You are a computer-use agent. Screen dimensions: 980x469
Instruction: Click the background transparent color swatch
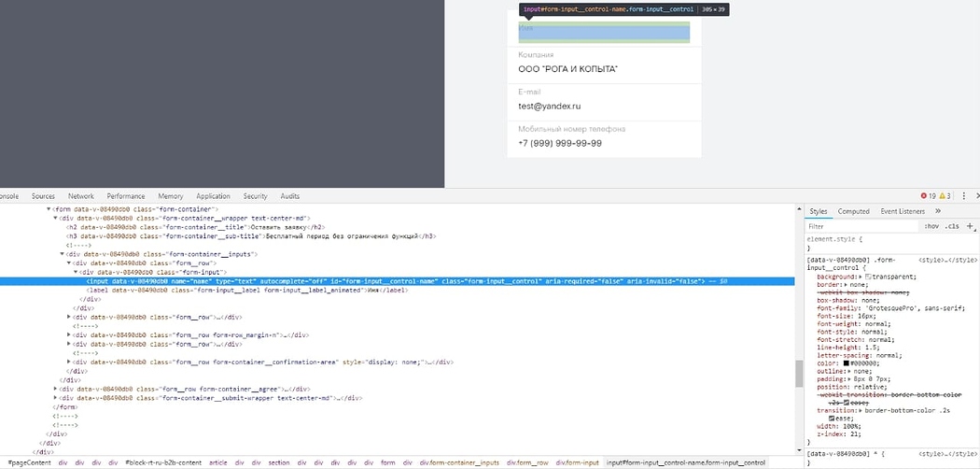click(x=869, y=277)
